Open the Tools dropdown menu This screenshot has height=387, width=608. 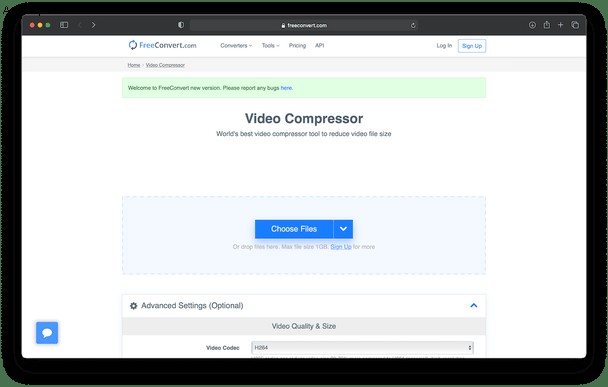click(270, 45)
